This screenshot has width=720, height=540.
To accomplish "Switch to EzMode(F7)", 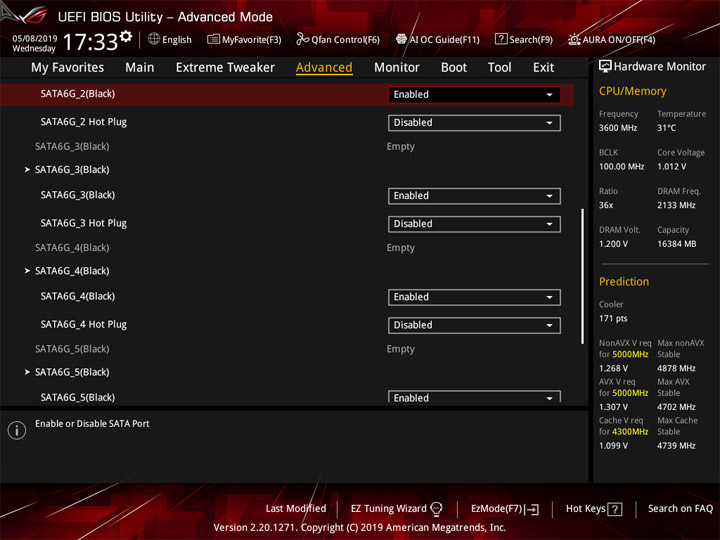I will click(x=505, y=509).
